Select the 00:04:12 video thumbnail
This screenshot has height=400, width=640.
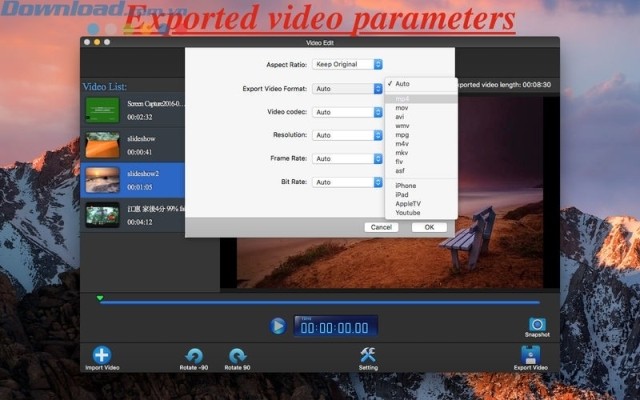(x=102, y=215)
